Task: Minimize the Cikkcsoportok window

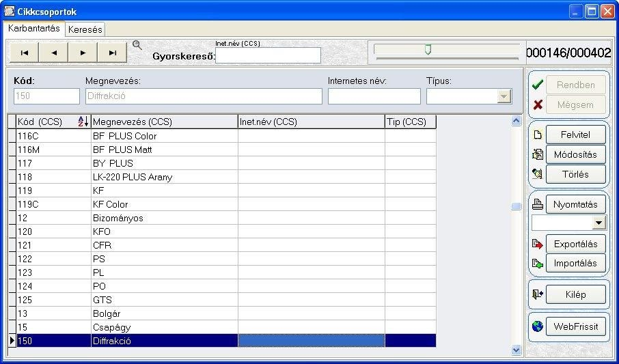Action: click(x=576, y=12)
